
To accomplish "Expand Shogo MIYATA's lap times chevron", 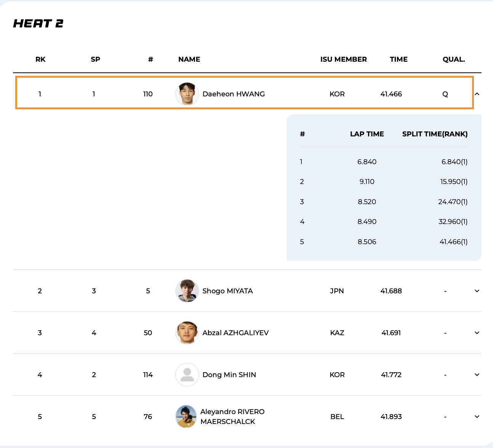I will (x=477, y=291).
